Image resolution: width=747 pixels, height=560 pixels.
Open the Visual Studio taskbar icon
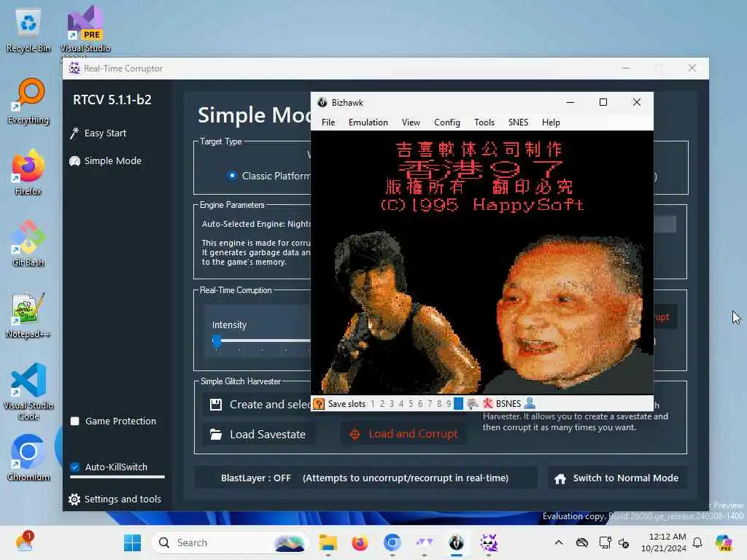click(424, 542)
